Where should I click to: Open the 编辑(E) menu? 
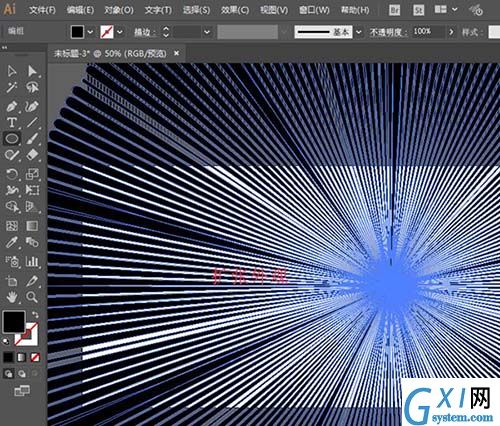click(80, 10)
